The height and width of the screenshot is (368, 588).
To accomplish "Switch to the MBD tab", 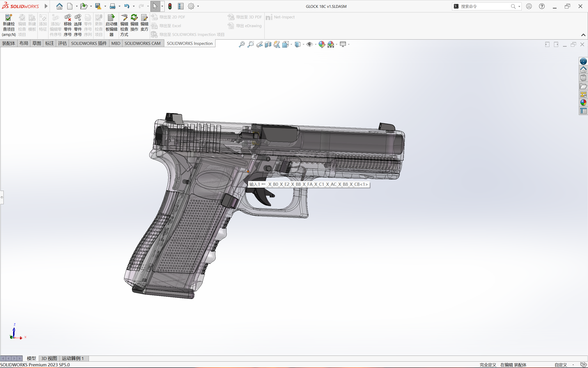I will pyautogui.click(x=116, y=43).
